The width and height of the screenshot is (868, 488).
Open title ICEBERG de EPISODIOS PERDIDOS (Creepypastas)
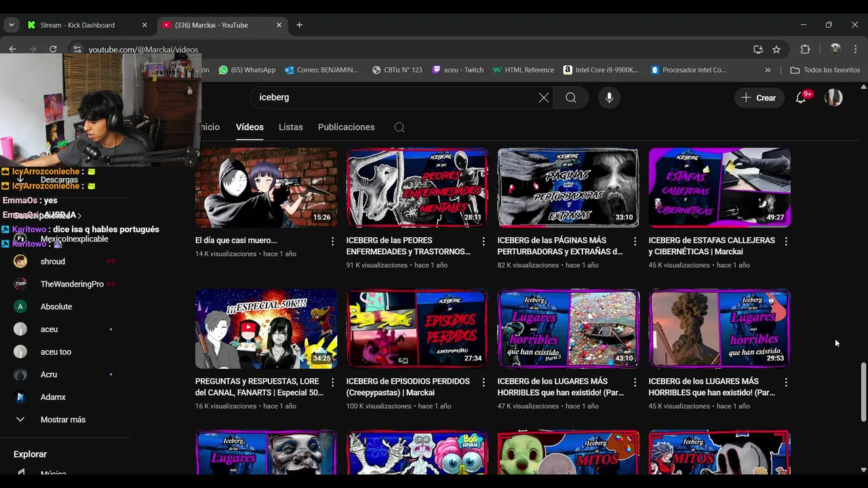[x=408, y=387]
